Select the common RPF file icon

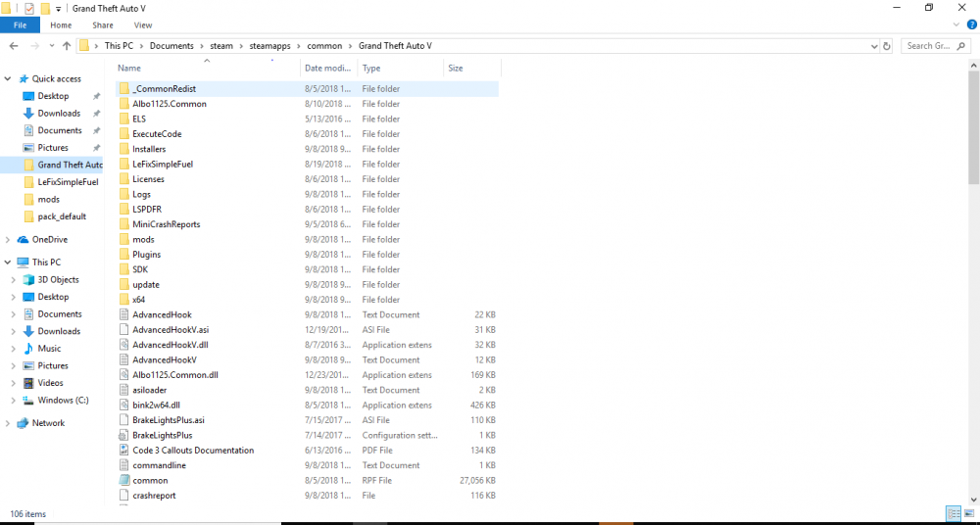(123, 480)
